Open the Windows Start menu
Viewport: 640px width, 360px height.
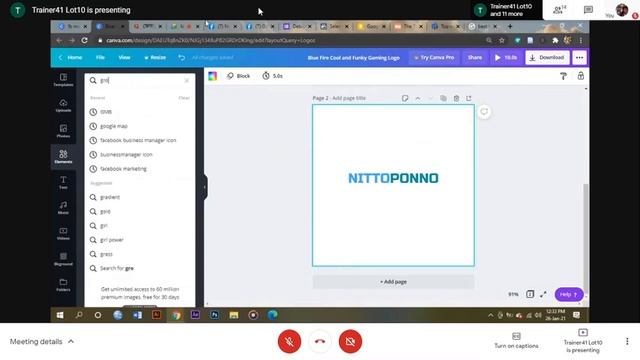[x=60, y=315]
